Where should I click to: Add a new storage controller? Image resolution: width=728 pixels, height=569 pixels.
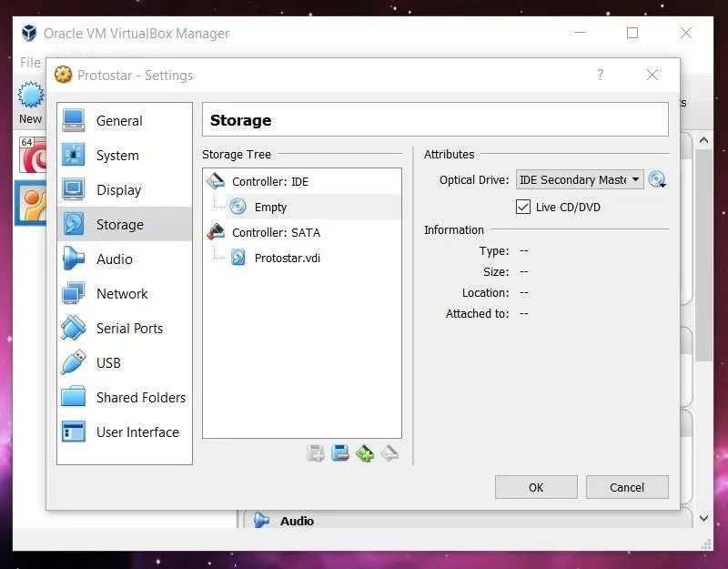tap(365, 452)
